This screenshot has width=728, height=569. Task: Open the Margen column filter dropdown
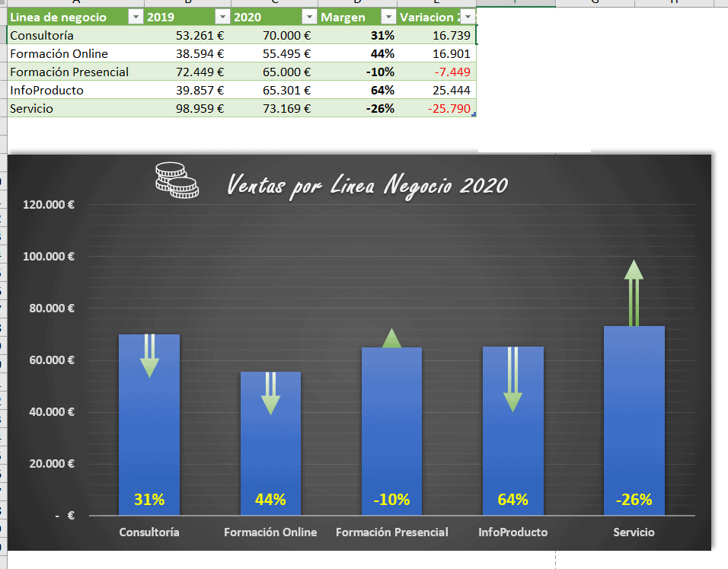[388, 18]
